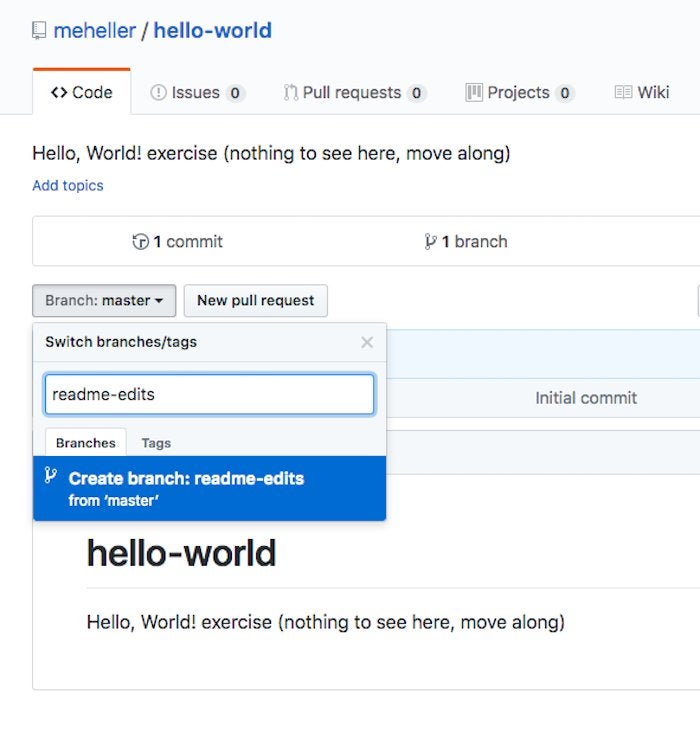Open the Wiki tab
700x733 pixels.
pos(641,93)
